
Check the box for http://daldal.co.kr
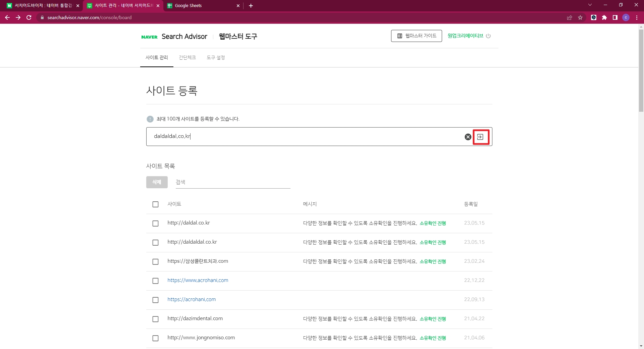point(155,223)
